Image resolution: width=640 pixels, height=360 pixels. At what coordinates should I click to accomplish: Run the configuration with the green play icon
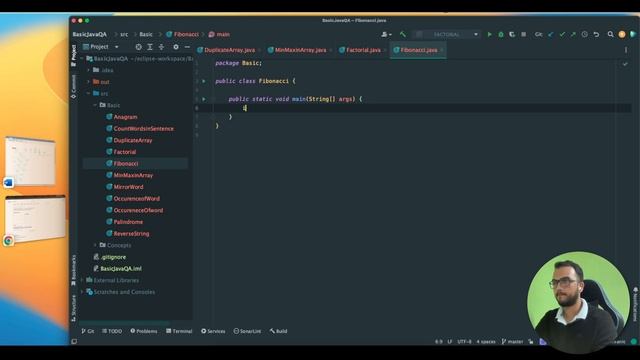click(x=489, y=35)
